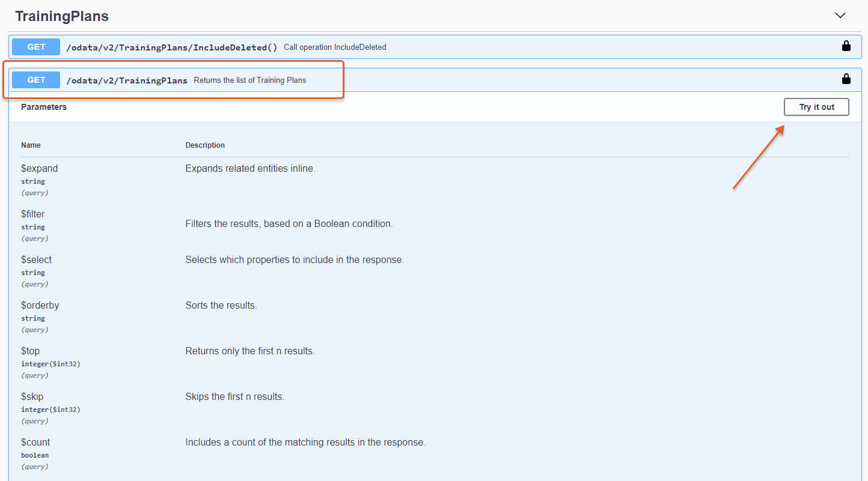Click the $filter parameter name
This screenshot has width=868, height=481.
coord(32,214)
